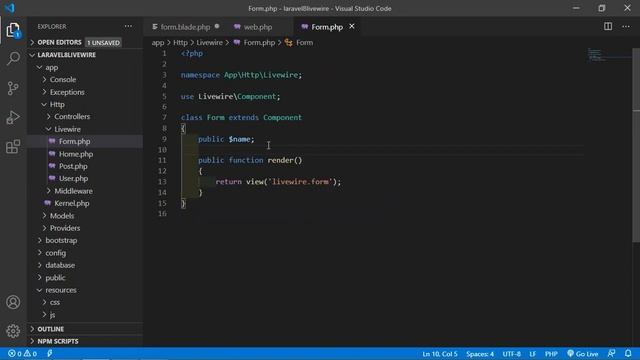Click the 1 UNSAVED badge
This screenshot has height=360, width=640.
pyautogui.click(x=103, y=42)
